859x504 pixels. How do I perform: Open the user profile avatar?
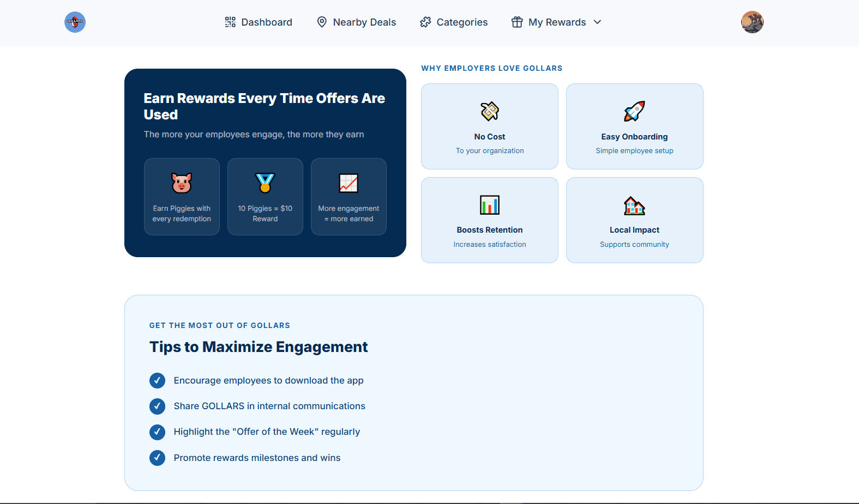click(752, 22)
